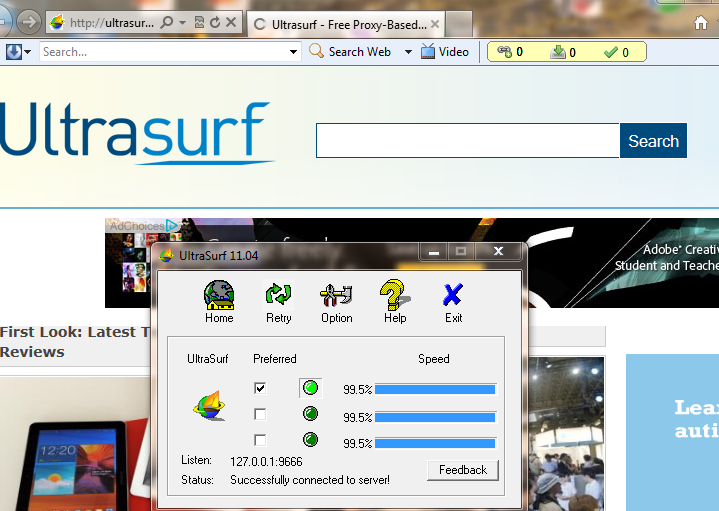Click the UltraSurf Home icon

coord(219,294)
